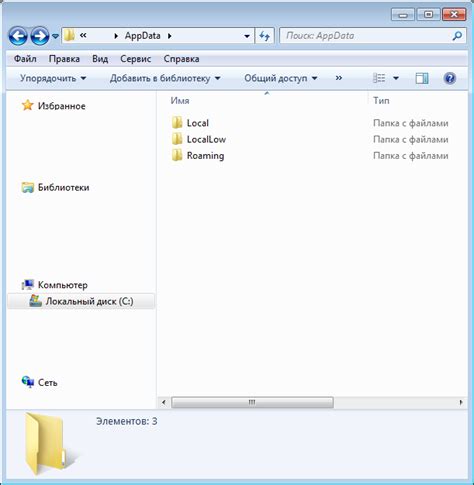The image size is (474, 485).
Task: Select Сеть in navigation pane
Action: (48, 383)
